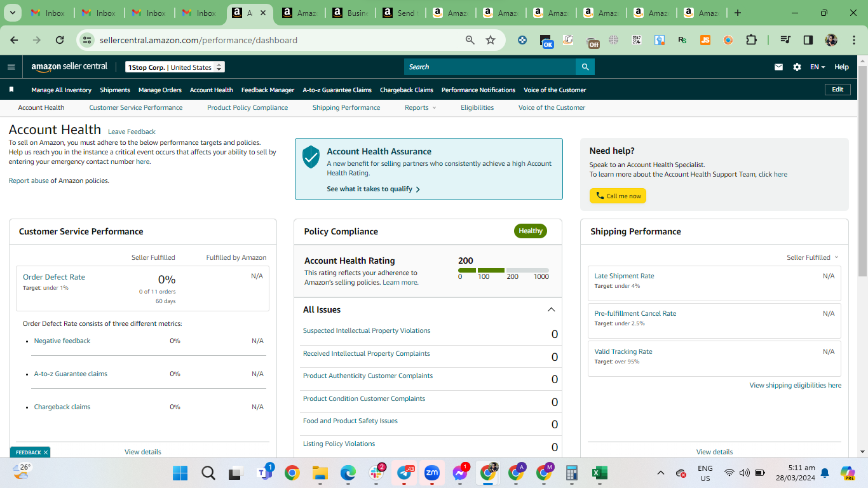Viewport: 868px width, 488px height.
Task: Open the Seller Central settings gear
Action: point(797,67)
